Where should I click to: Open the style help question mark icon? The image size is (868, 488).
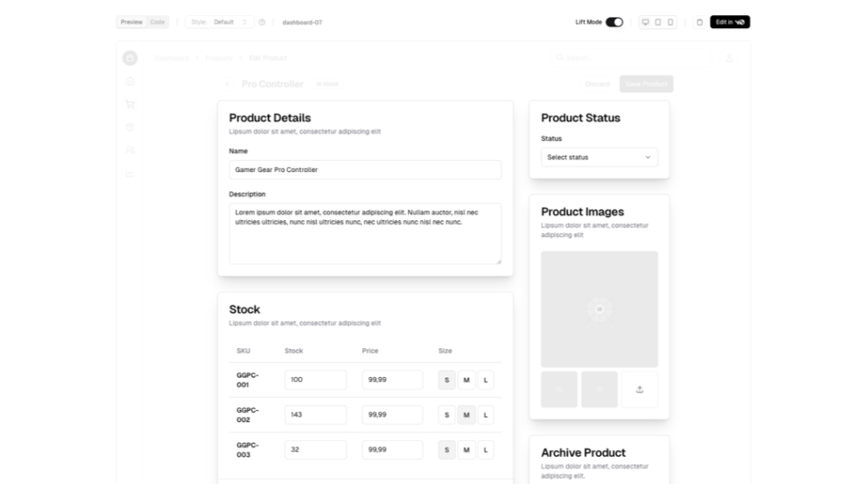tap(262, 22)
